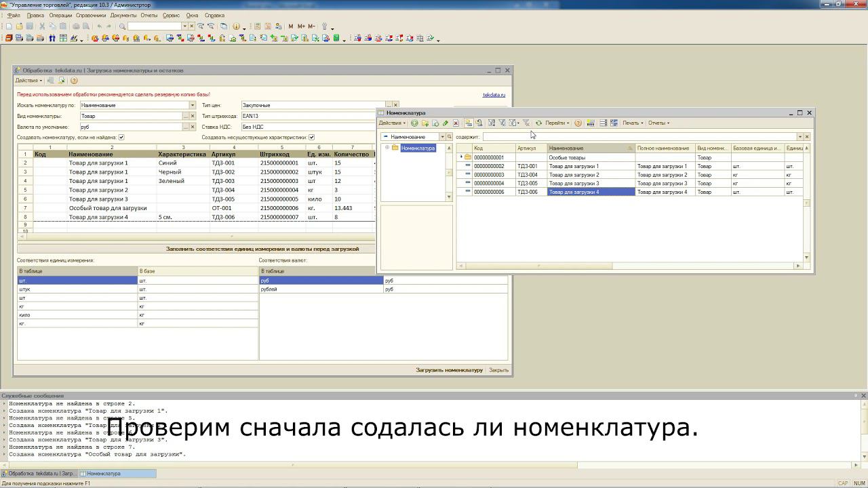The height and width of the screenshot is (488, 868).
Task: Click the Help icon in Загрузка номенклатуры window
Action: click(x=74, y=81)
